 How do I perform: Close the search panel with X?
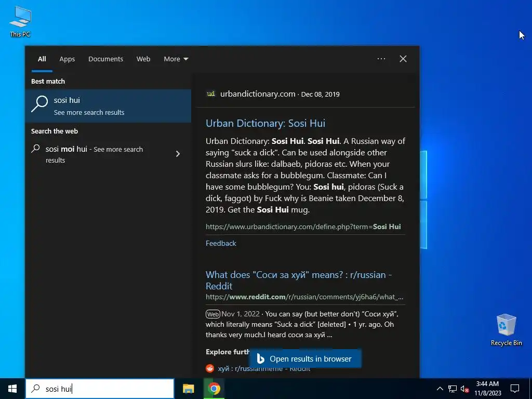[x=403, y=59]
